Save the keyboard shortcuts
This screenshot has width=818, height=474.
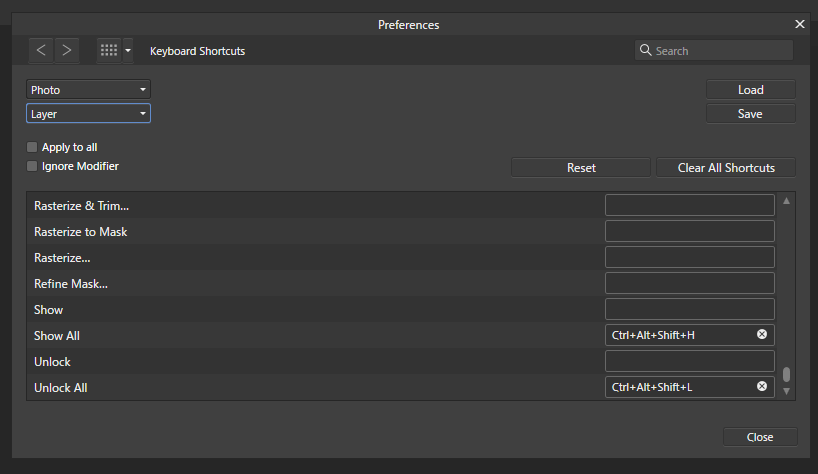point(750,114)
